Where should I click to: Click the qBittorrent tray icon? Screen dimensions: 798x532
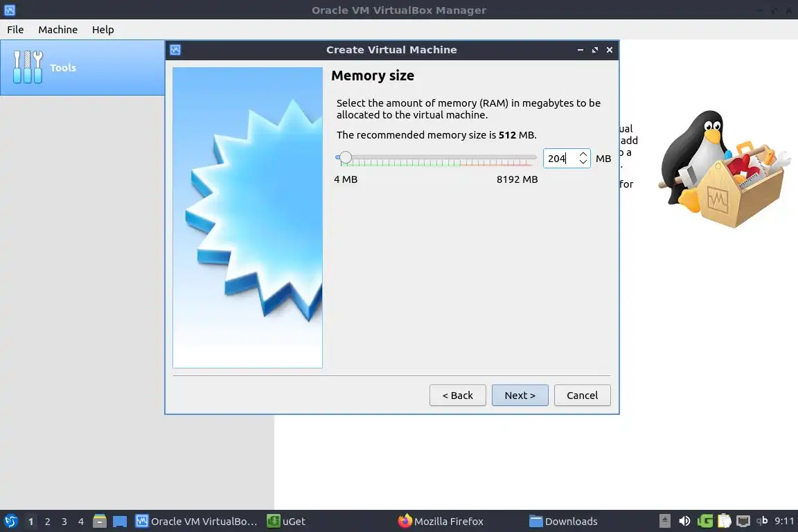click(762, 521)
